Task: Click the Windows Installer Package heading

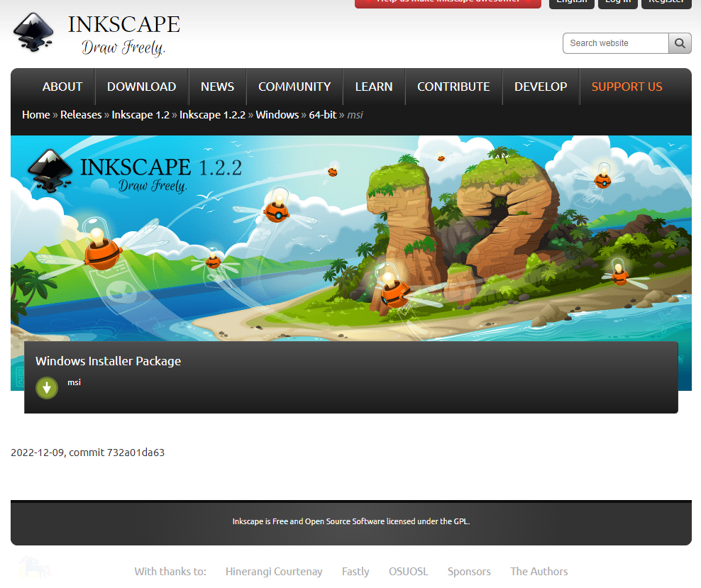Action: point(108,361)
